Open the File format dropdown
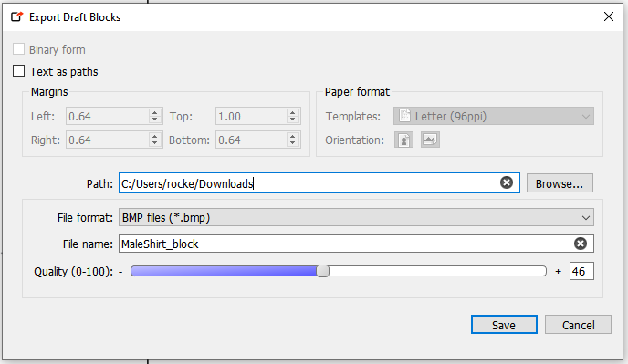Screen dimensions: 628x364 pos(356,217)
